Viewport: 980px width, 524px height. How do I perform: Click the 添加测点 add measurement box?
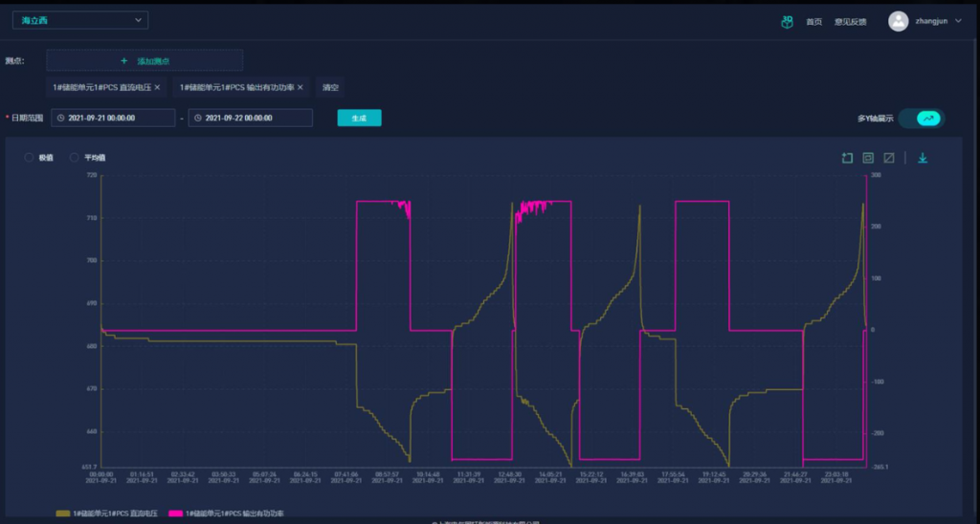[145, 60]
